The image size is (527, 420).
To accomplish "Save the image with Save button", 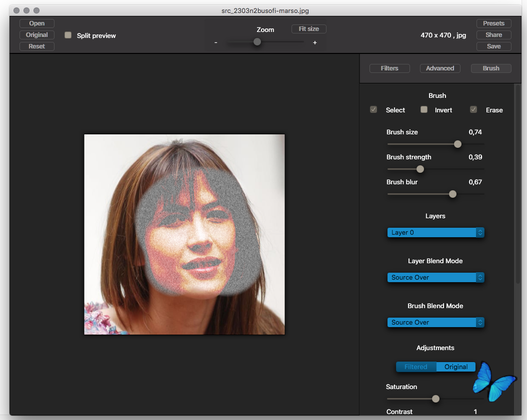I will (x=493, y=46).
